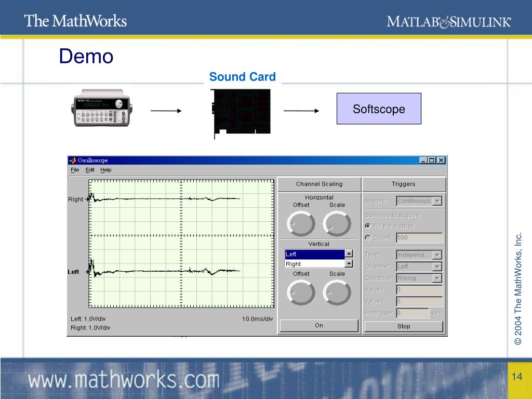Adjust the Vertical Offset knob
532x399 pixels.
301,292
